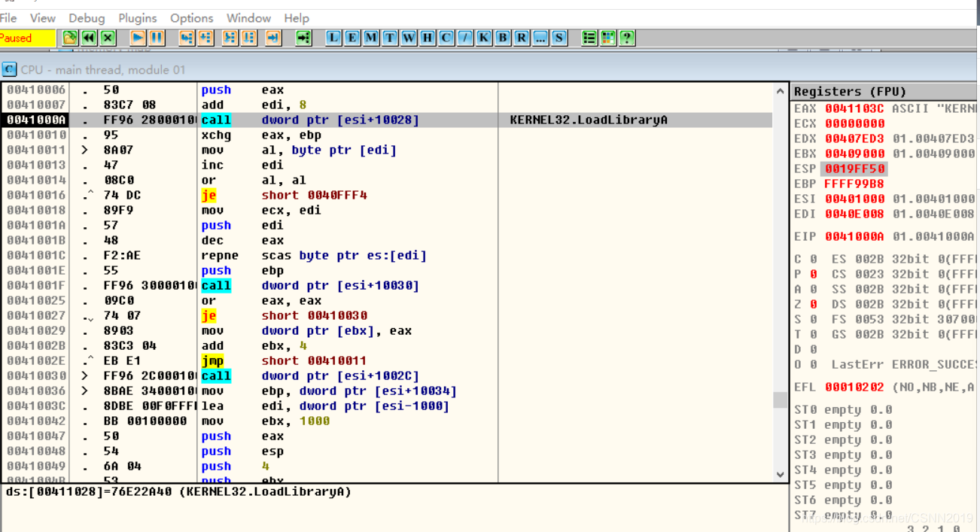980x532 pixels.
Task: Click the Z flag value in registers
Action: click(814, 304)
